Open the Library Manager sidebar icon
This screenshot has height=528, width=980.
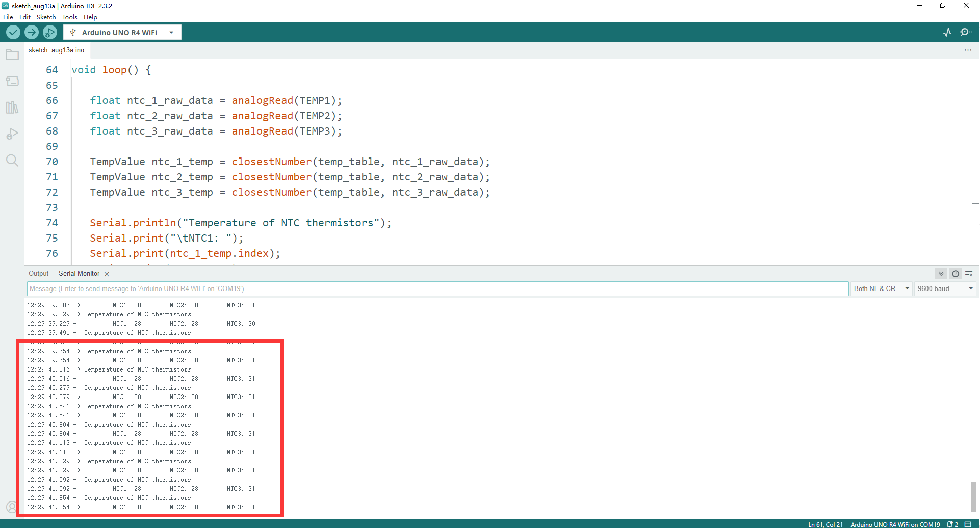point(12,108)
